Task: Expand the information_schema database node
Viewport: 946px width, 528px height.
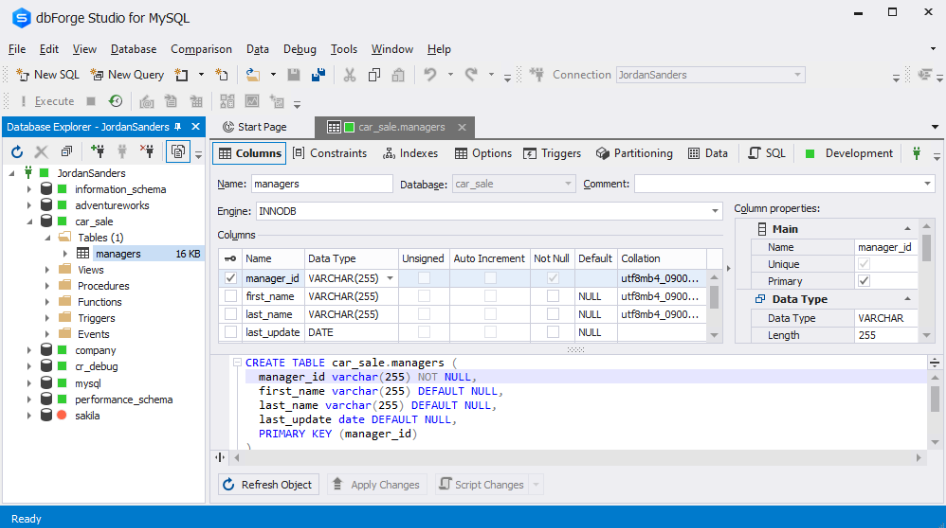Action: pos(29,189)
